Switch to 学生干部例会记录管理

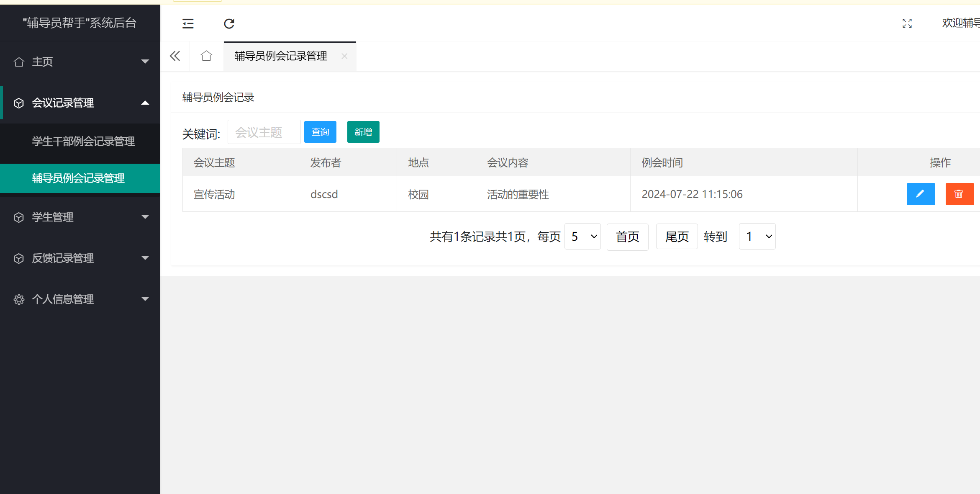(x=83, y=142)
